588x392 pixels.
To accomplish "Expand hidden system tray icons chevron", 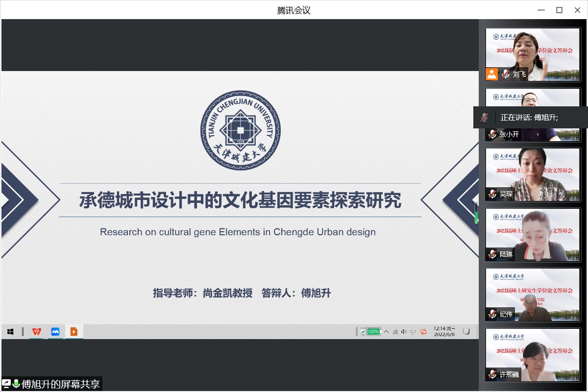I will coord(386,332).
